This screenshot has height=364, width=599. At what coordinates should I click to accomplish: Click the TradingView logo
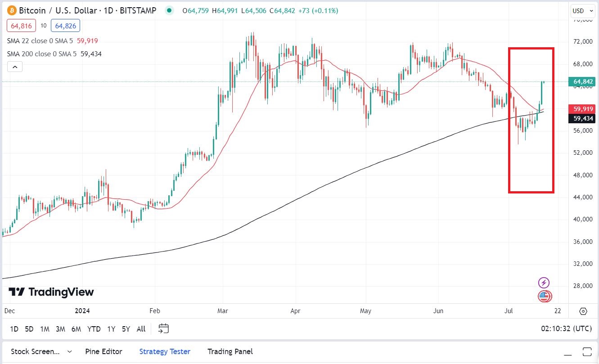tap(51, 292)
